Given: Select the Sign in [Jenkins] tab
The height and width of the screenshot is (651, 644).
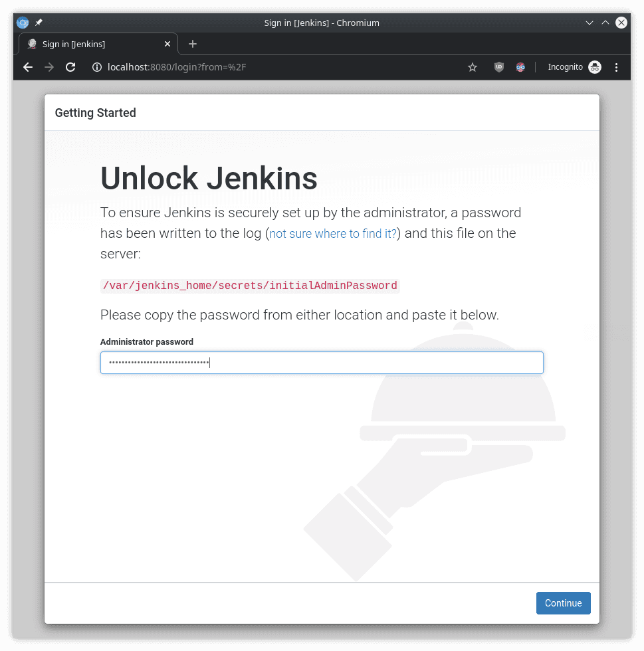Looking at the screenshot, I should pyautogui.click(x=98, y=44).
